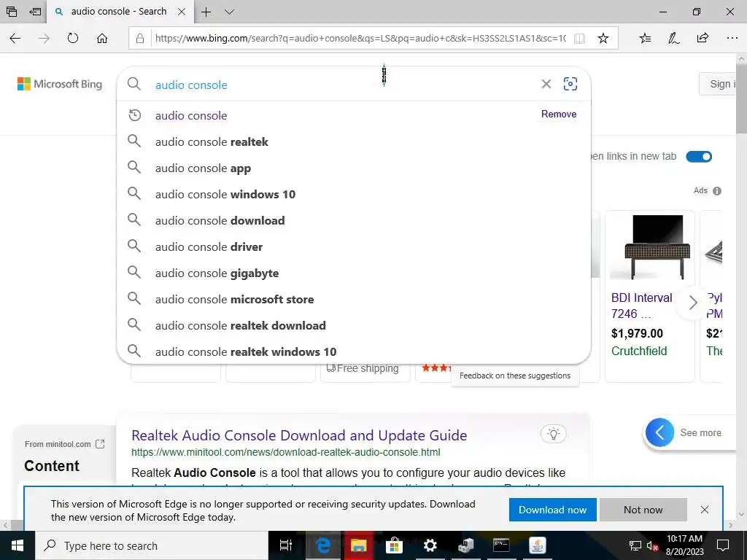Viewport: 747px width, 560px height.
Task: Choose suggestion audio console realtek download
Action: point(353,326)
